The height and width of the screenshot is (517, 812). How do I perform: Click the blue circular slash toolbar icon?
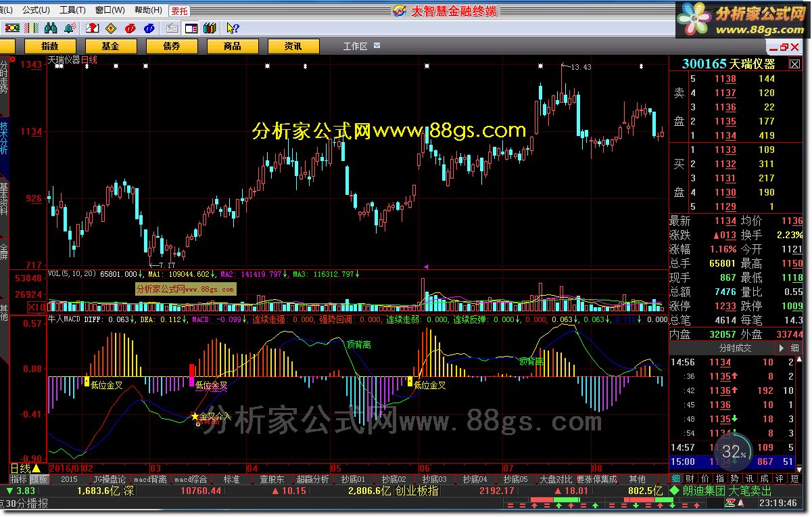point(149,28)
